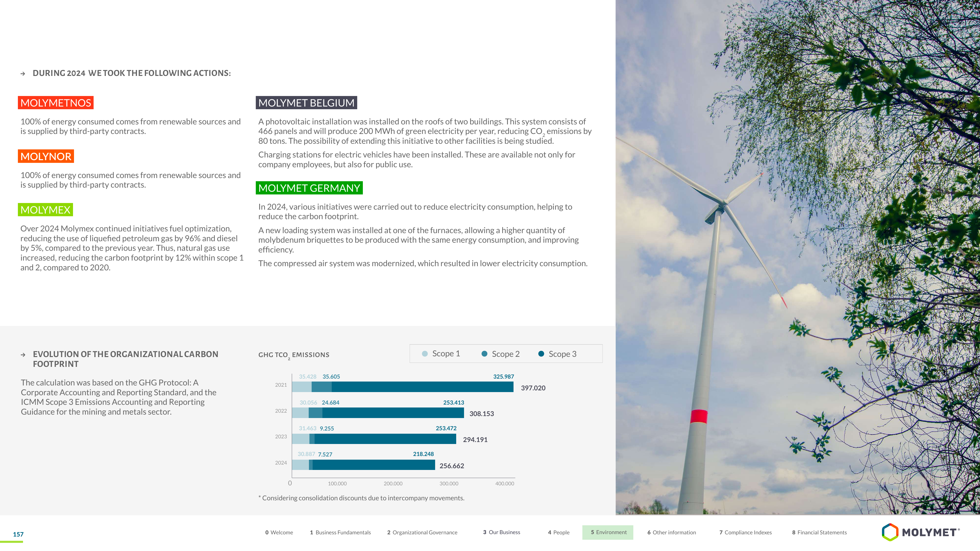
Task: Click arrow icon beside 'During 2024' heading
Action: click(23, 74)
